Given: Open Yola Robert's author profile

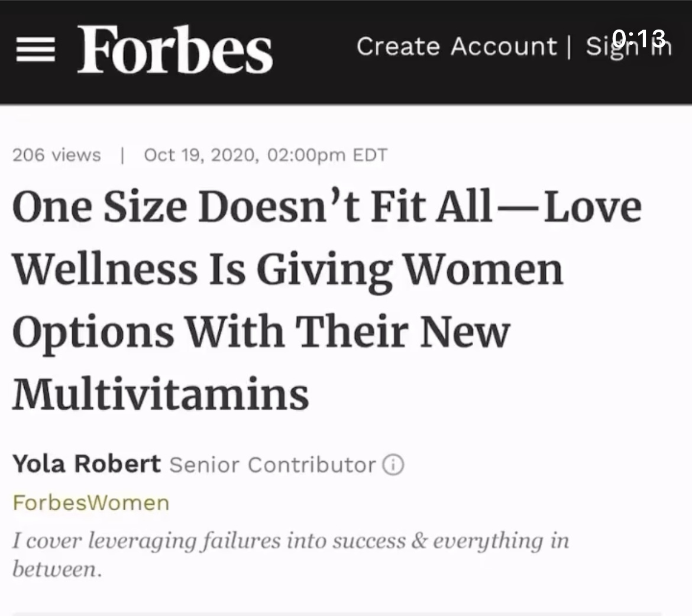Looking at the screenshot, I should click(86, 464).
